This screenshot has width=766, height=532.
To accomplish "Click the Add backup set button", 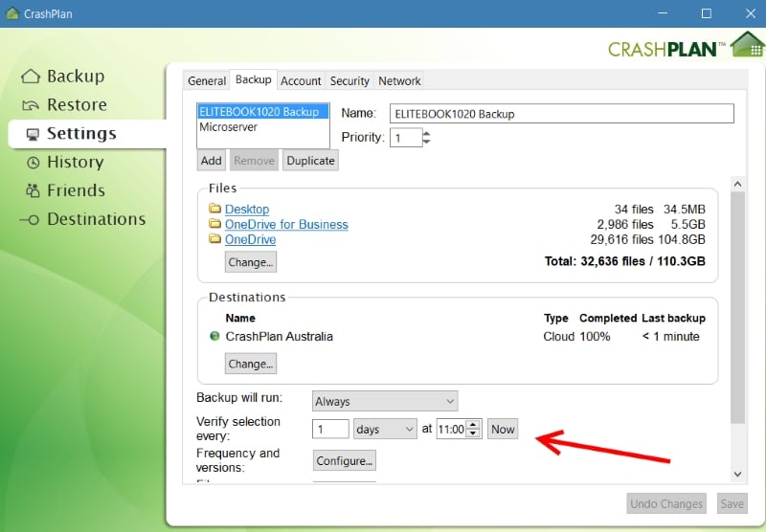I will pyautogui.click(x=211, y=161).
